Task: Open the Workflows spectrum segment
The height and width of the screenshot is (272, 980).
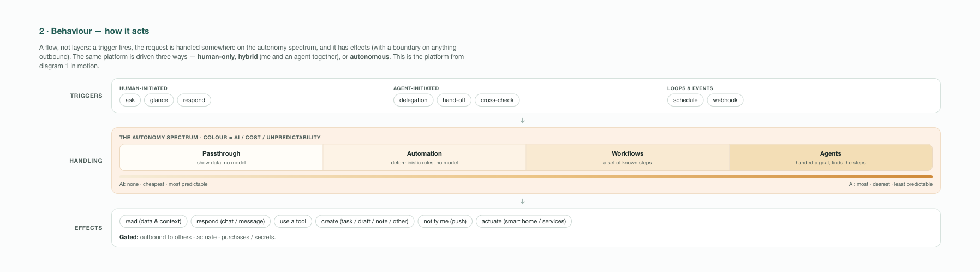Action: tap(628, 157)
